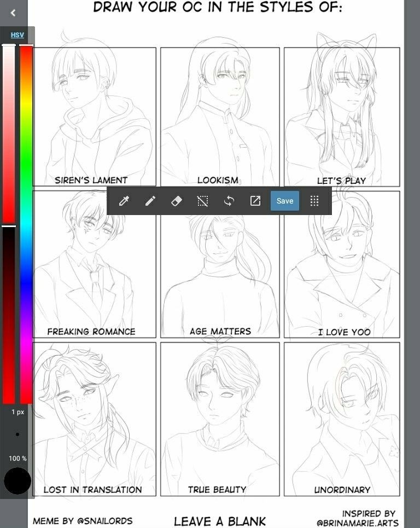Tap the 'LEAVE A BLANK' text

click(x=220, y=521)
